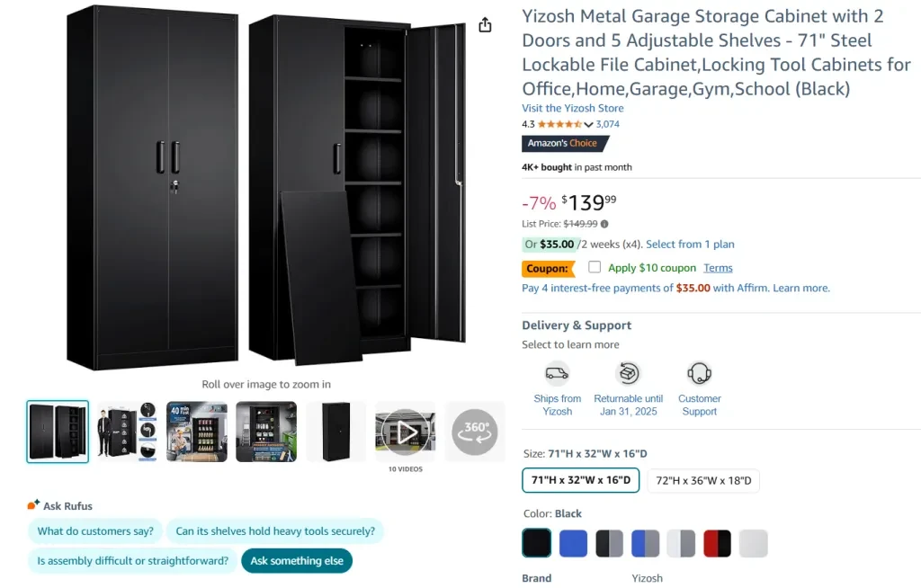Open the 3,074 ratings link
The height and width of the screenshot is (588, 921).
coord(607,124)
